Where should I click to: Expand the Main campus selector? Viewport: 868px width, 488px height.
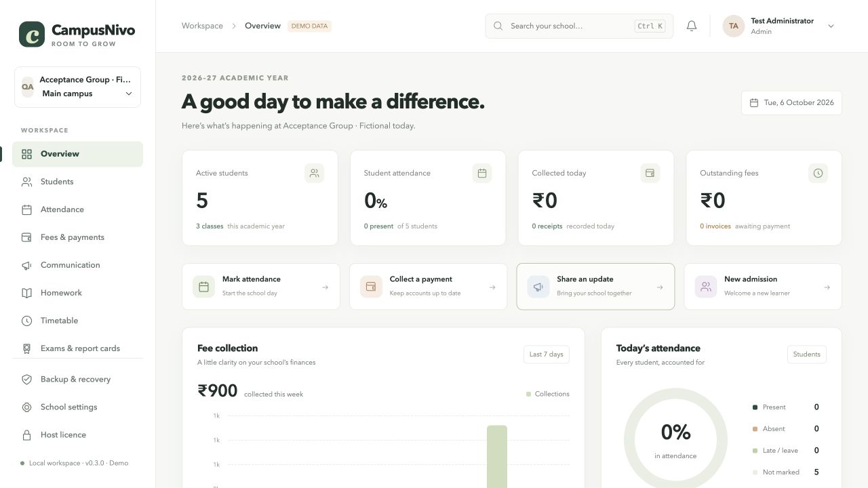pyautogui.click(x=77, y=87)
